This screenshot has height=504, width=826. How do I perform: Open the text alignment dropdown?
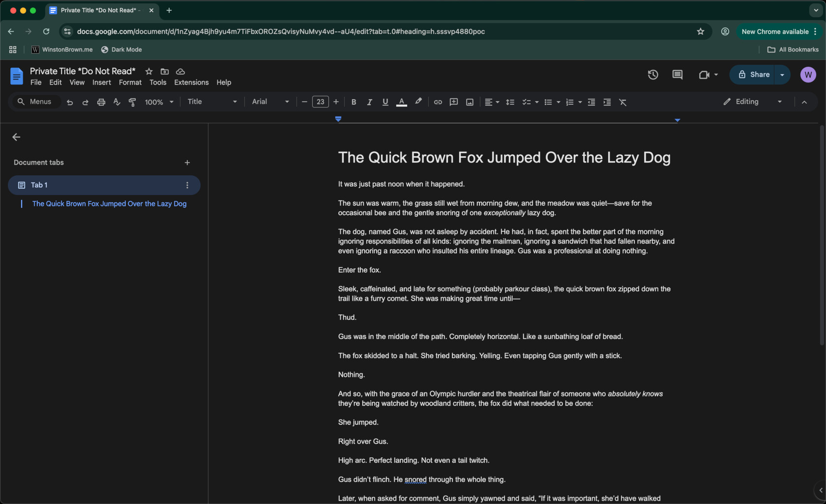pyautogui.click(x=492, y=102)
